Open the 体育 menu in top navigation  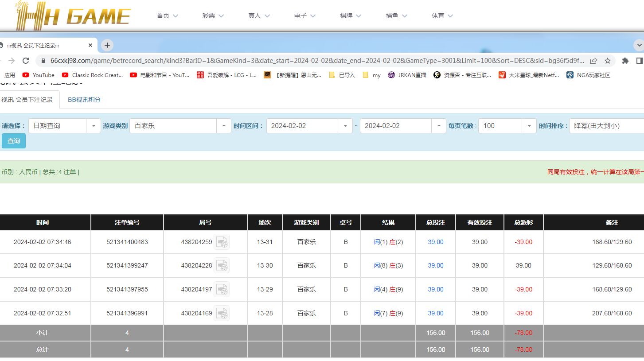[442, 16]
